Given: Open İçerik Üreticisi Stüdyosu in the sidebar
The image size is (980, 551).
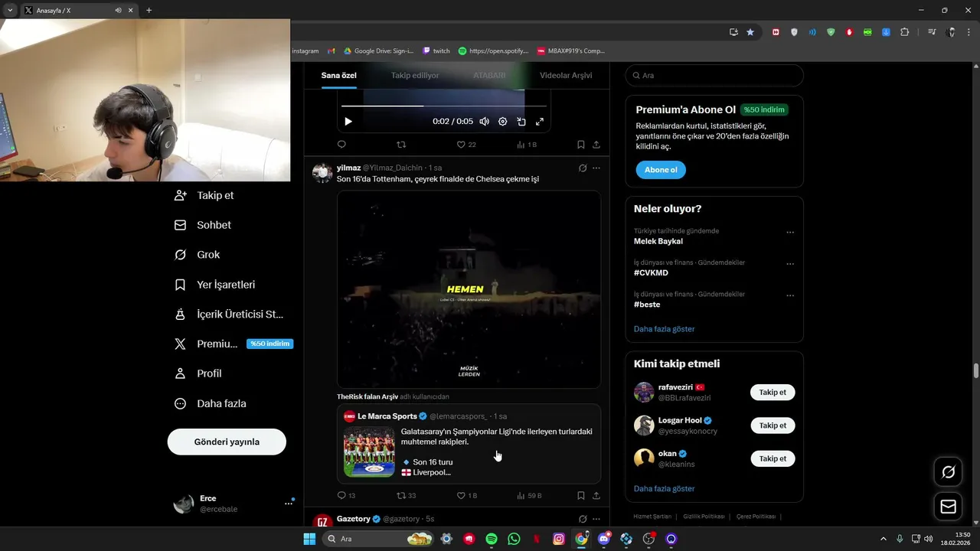Looking at the screenshot, I should coord(229,315).
